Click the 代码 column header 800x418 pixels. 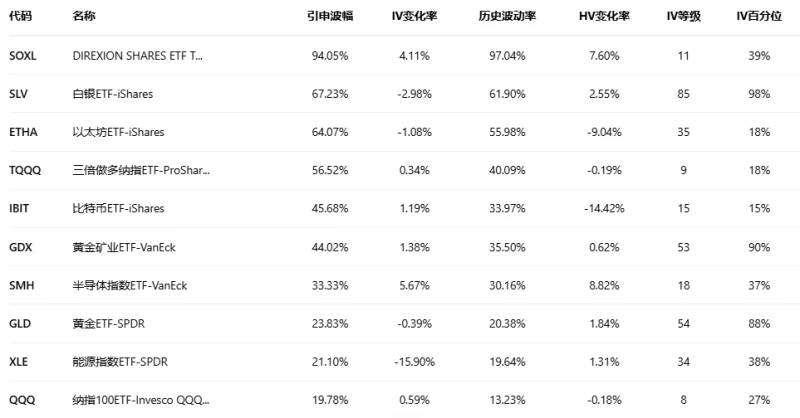coord(20,18)
